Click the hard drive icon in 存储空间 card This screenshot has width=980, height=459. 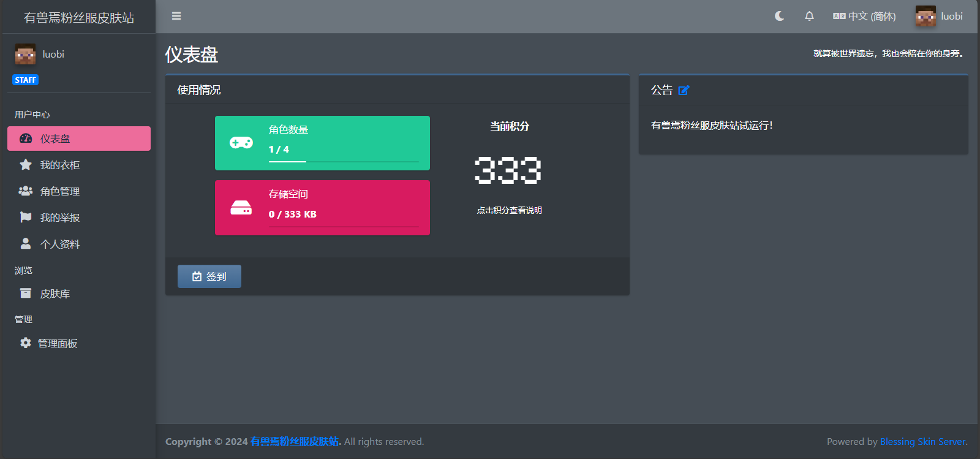(241, 208)
